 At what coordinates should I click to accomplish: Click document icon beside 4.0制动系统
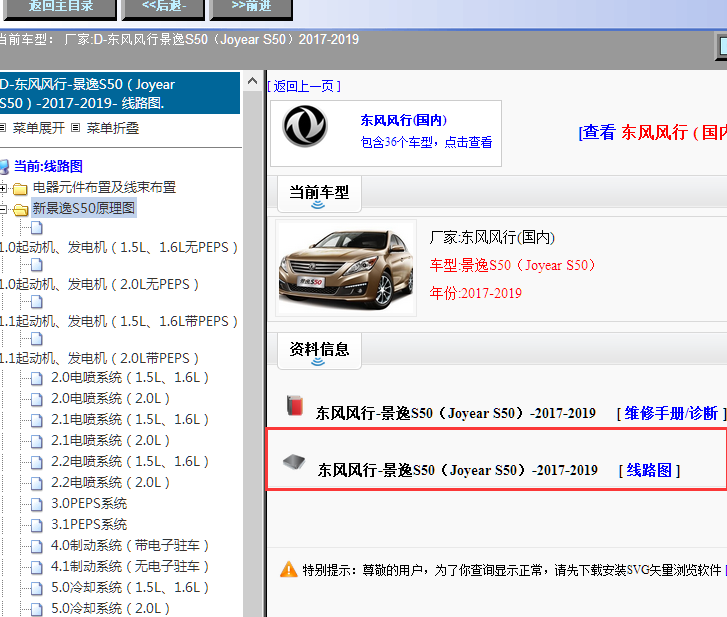[x=37, y=547]
